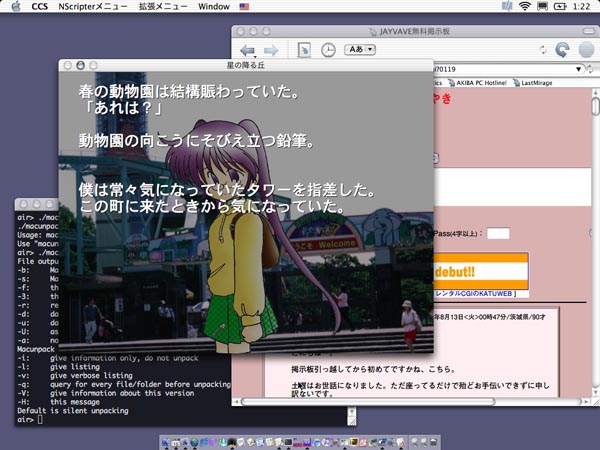The width and height of the screenshot is (600, 450).
Task: Click the gray round stop button
Action: coord(586,50)
